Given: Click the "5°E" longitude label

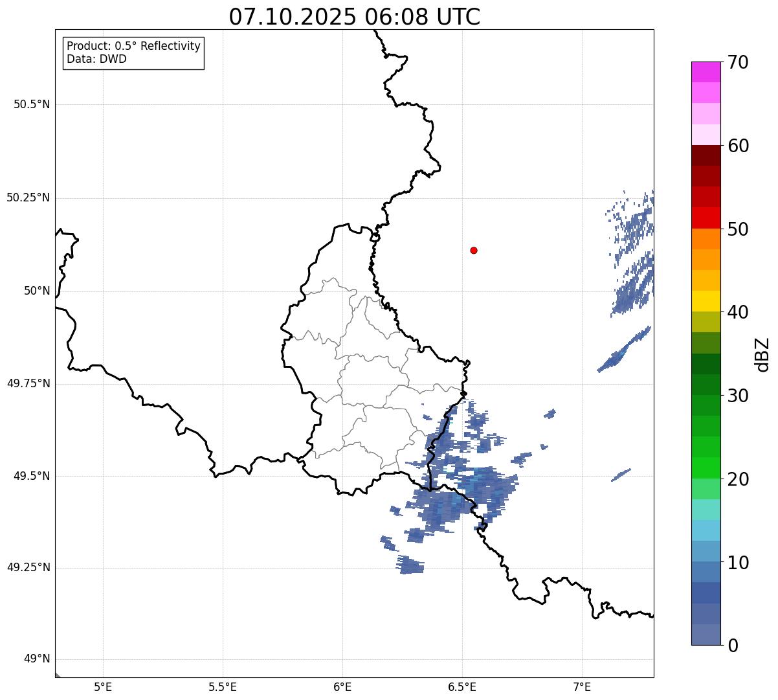Looking at the screenshot, I should (103, 686).
